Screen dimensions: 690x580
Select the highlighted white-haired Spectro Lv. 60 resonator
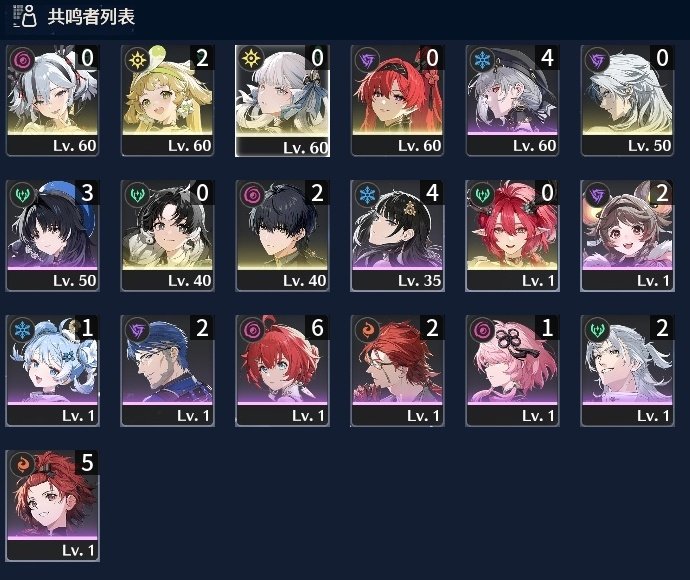(283, 101)
